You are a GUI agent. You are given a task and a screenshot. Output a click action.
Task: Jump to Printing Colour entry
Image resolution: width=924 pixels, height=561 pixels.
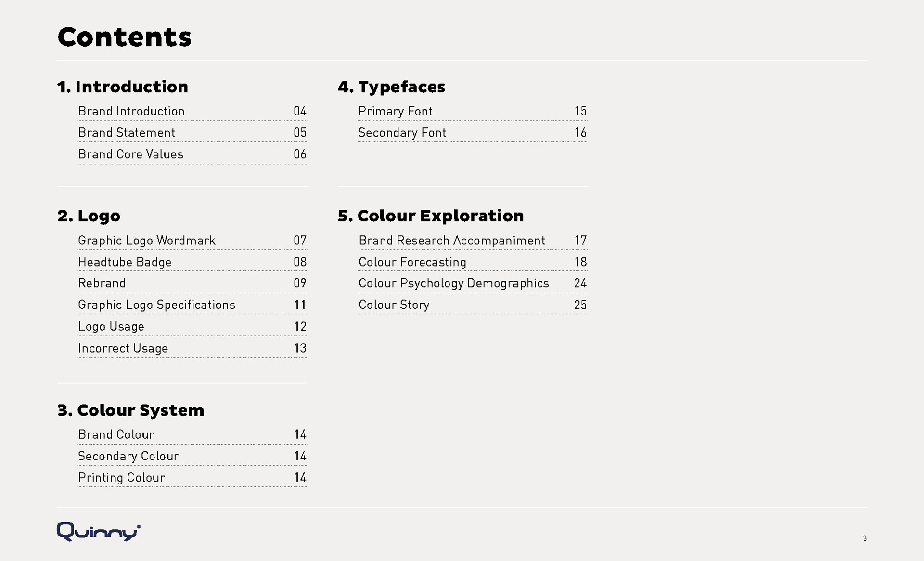pos(122,478)
